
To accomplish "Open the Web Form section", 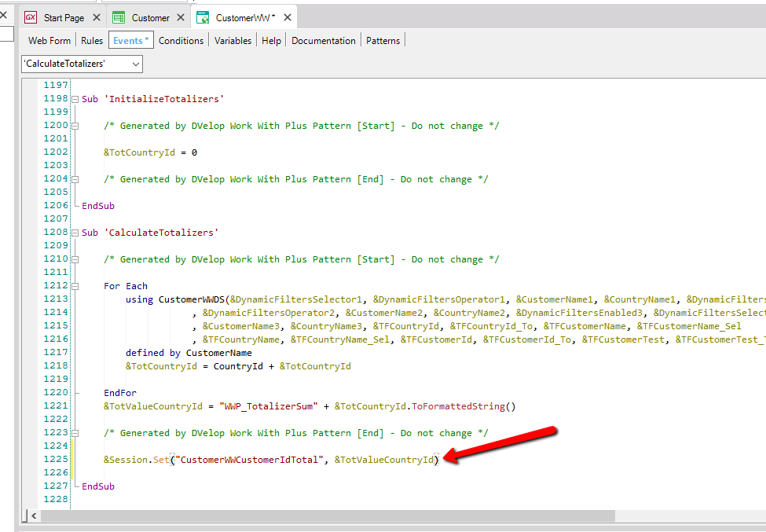I will pyautogui.click(x=49, y=41).
